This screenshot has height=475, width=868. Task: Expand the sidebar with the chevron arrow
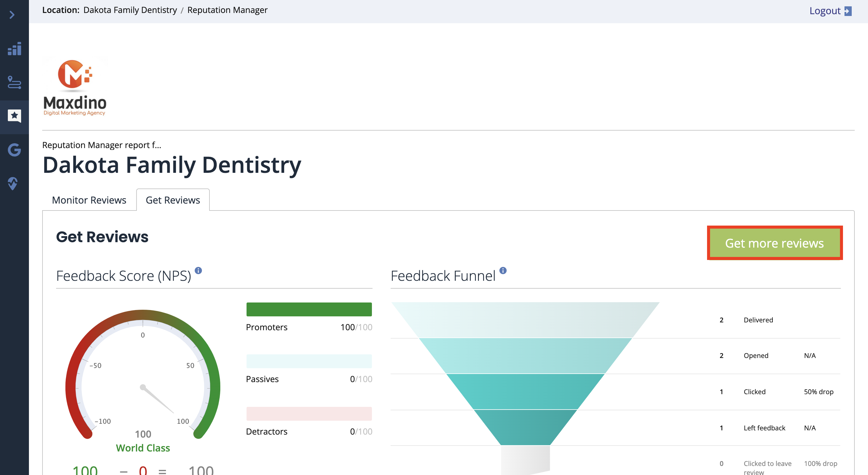tap(12, 15)
